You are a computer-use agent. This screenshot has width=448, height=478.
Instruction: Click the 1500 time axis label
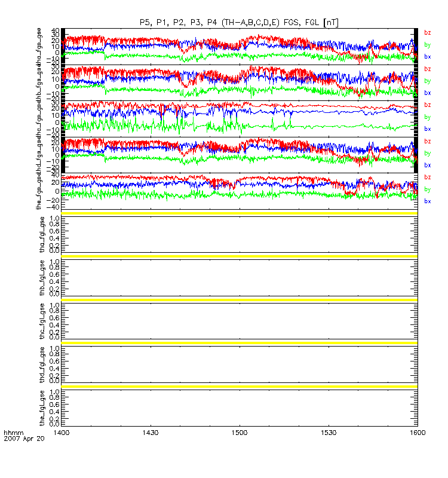(x=240, y=433)
